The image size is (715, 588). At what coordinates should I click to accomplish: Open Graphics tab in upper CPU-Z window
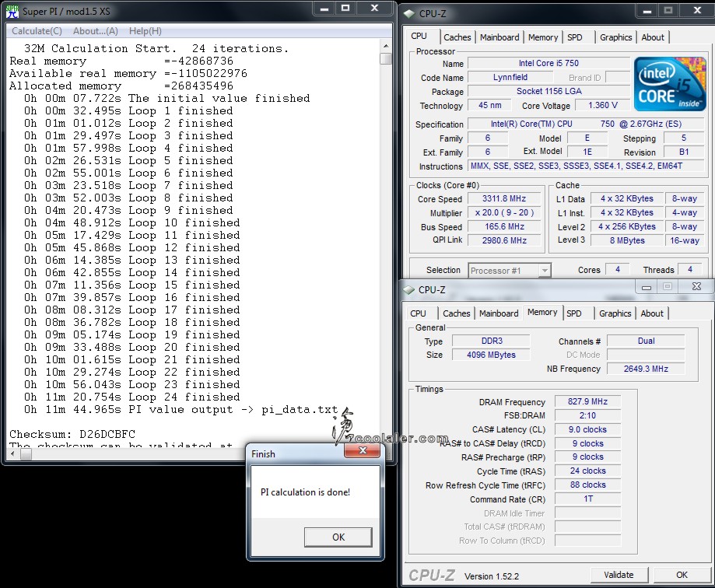click(x=615, y=37)
